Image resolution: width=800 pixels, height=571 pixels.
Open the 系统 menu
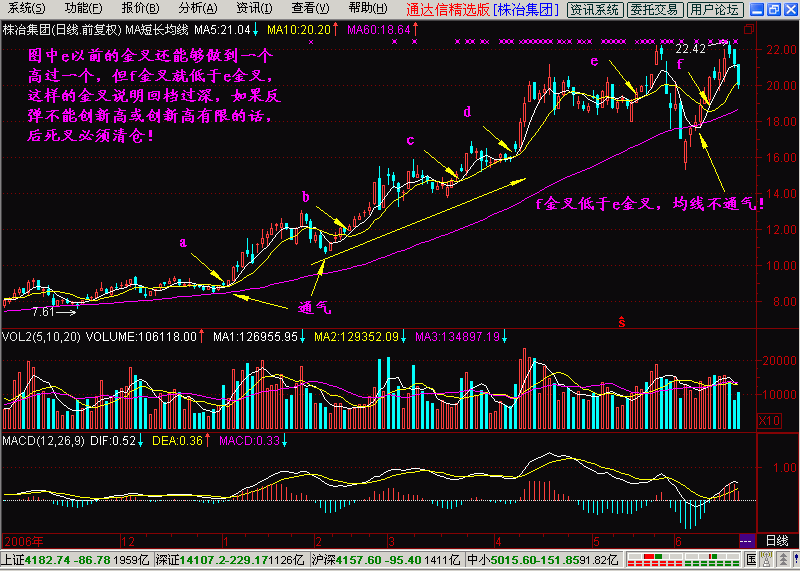click(x=19, y=9)
